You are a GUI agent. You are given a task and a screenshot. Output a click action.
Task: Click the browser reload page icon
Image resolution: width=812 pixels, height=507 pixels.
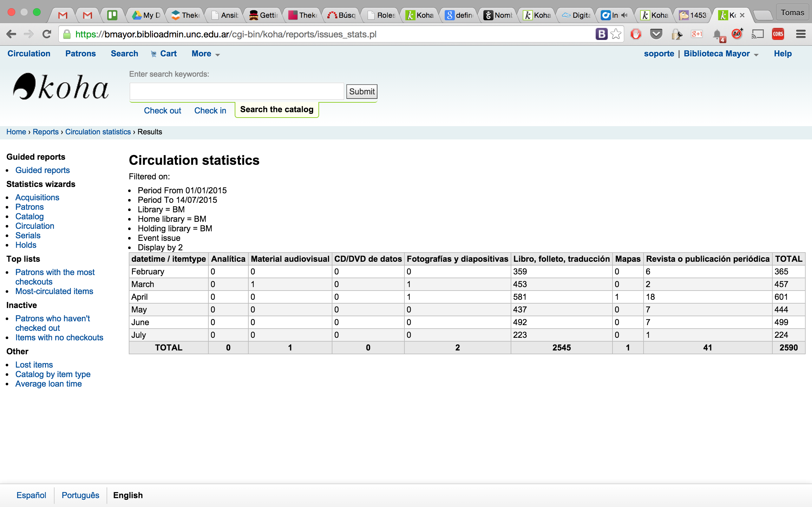coord(47,34)
